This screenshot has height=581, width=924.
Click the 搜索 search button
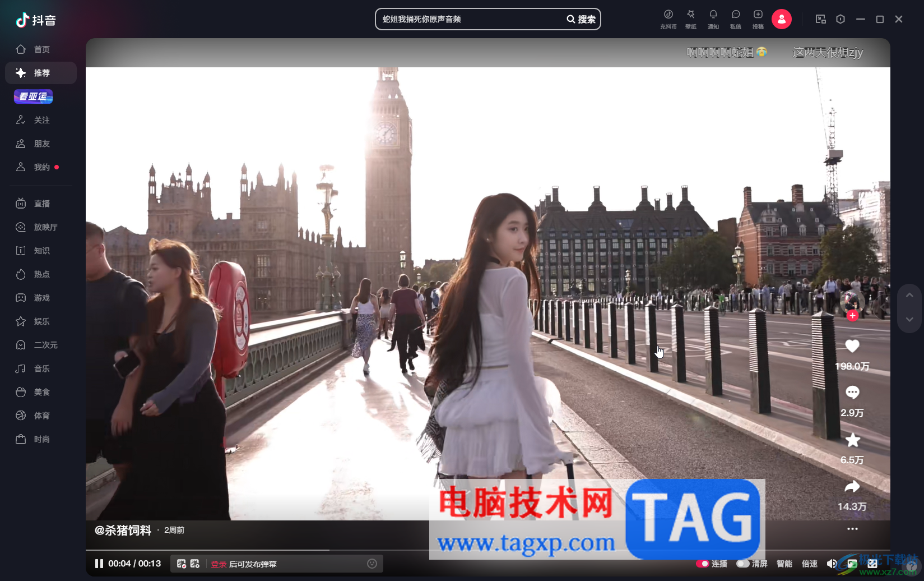581,19
